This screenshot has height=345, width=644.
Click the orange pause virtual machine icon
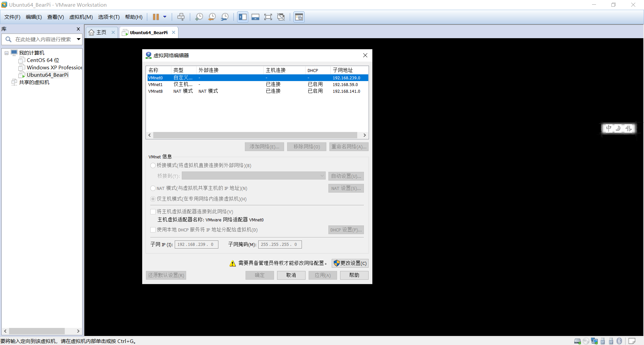156,17
